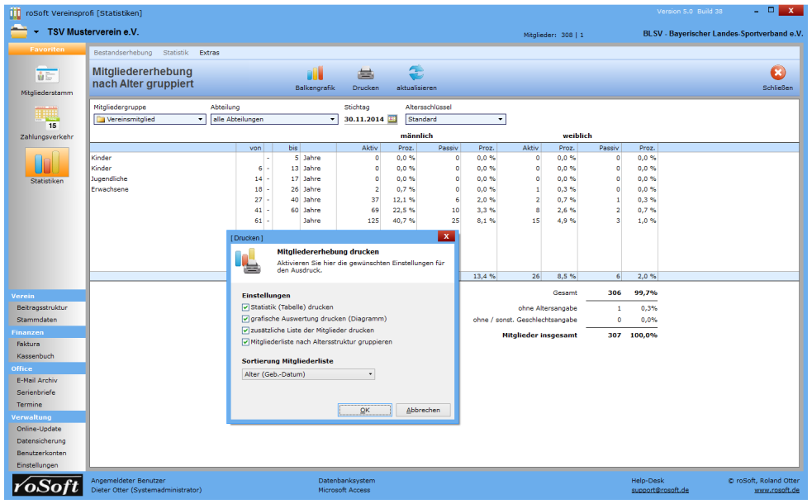Click Abbrechen to cancel printing
The height and width of the screenshot is (504, 812).
pos(424,410)
